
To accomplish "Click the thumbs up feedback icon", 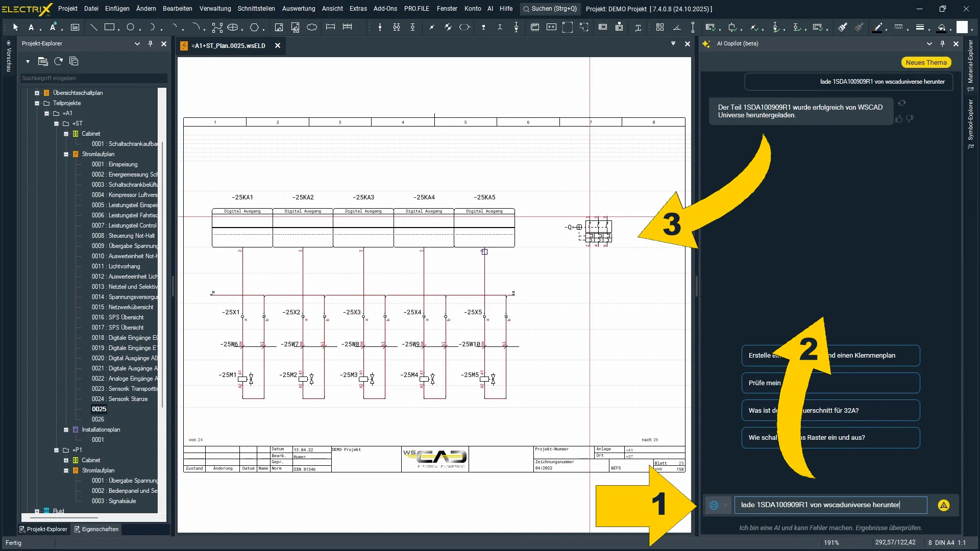I will pyautogui.click(x=899, y=119).
